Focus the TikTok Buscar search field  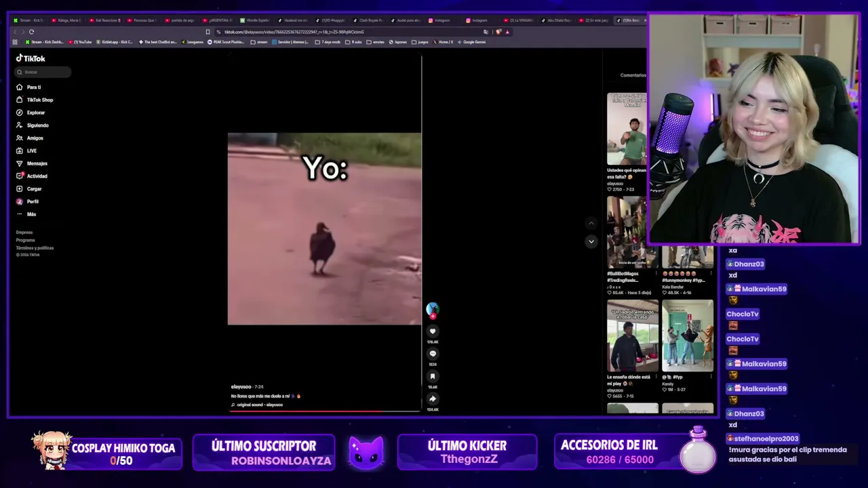pyautogui.click(x=43, y=72)
